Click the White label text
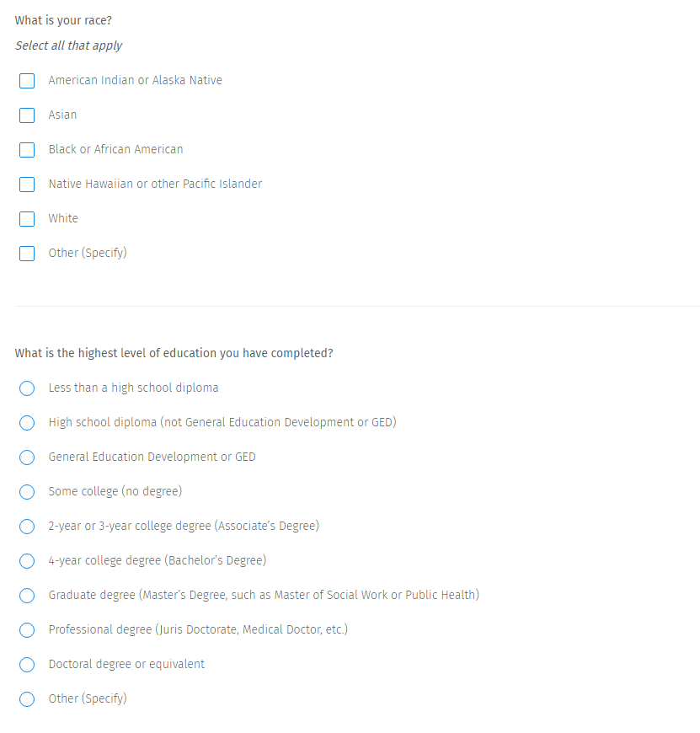The image size is (700, 733). pyautogui.click(x=63, y=218)
